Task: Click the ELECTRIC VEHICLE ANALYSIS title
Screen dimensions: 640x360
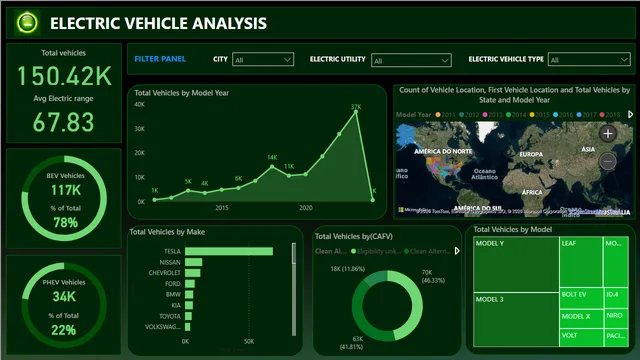Action: [x=158, y=23]
